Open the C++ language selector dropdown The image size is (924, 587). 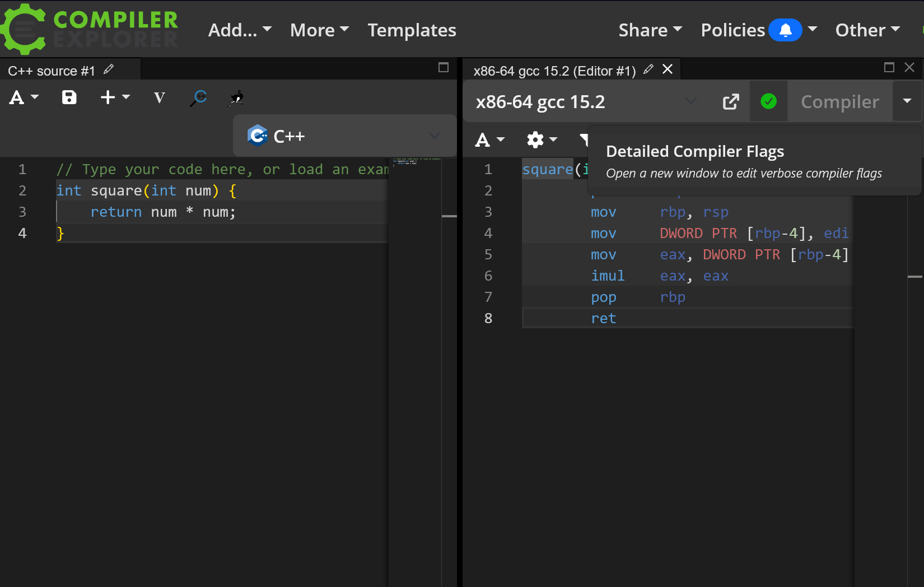pyautogui.click(x=344, y=136)
